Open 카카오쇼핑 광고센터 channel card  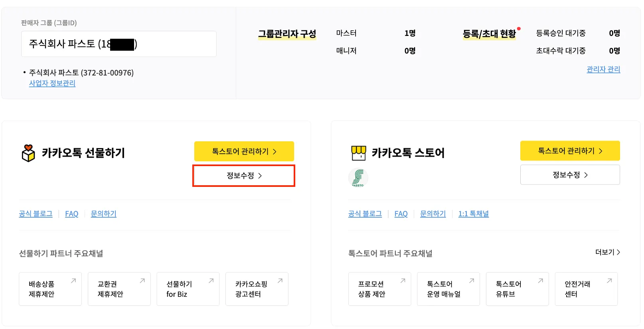[x=257, y=289]
